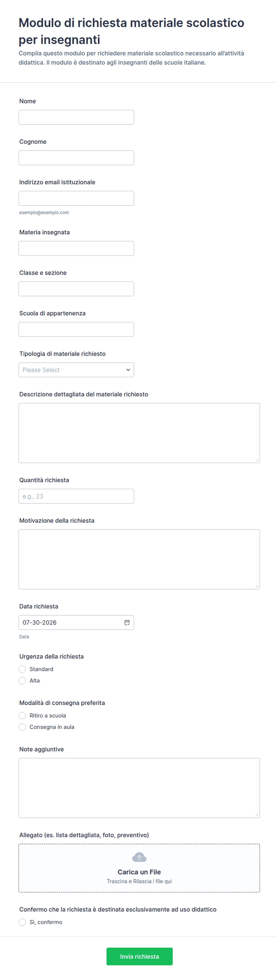Click the dropdown chevron next to Please Select
276x980 pixels.
tap(128, 370)
